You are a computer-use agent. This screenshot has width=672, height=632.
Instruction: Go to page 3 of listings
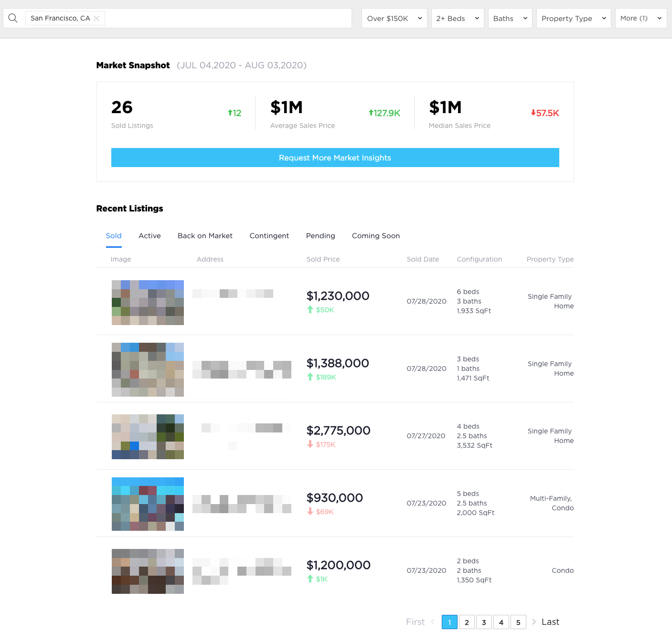click(484, 622)
